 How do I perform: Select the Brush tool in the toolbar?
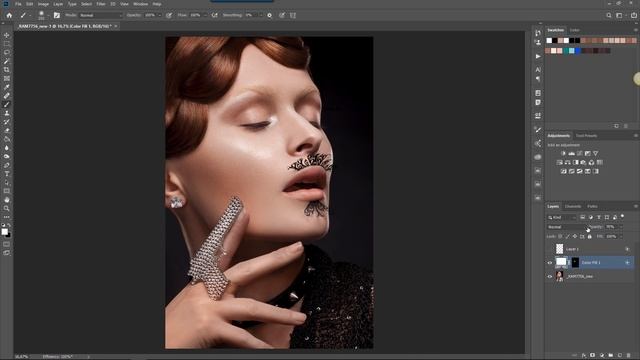[x=7, y=104]
